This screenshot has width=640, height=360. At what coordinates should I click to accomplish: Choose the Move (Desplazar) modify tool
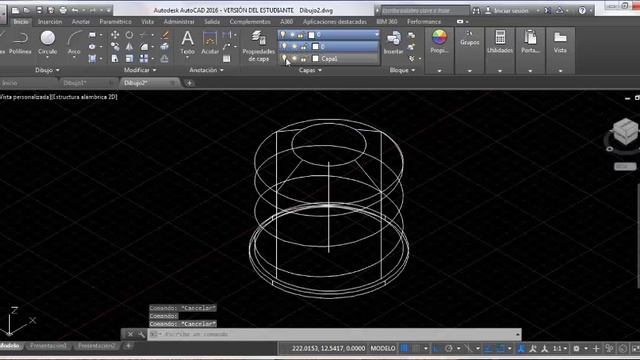pyautogui.click(x=115, y=35)
